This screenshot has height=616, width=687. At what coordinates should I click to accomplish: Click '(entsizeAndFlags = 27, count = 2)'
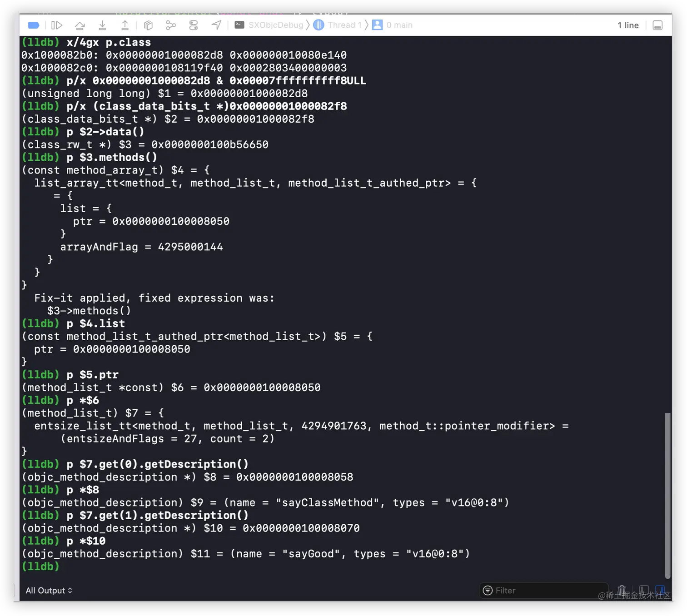(x=167, y=439)
